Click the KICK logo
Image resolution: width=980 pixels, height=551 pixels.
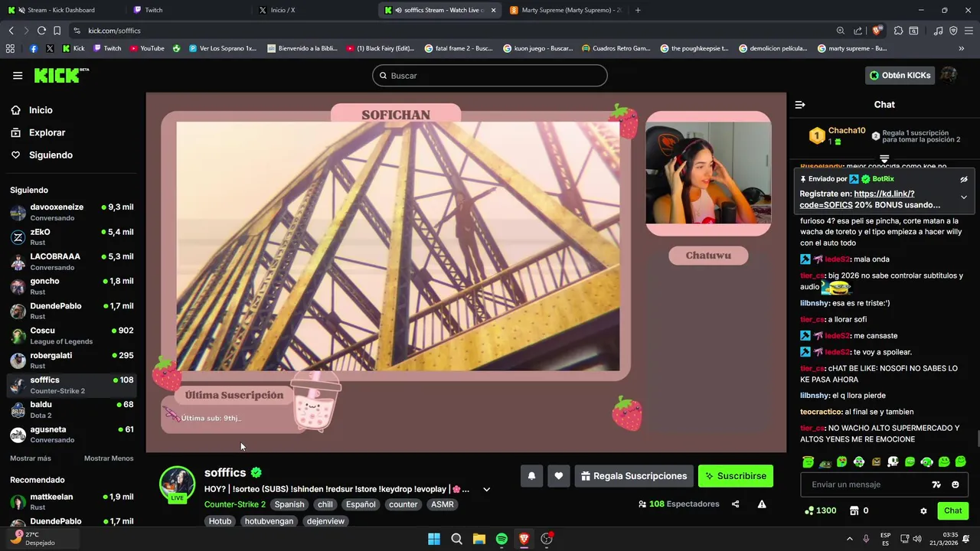61,75
